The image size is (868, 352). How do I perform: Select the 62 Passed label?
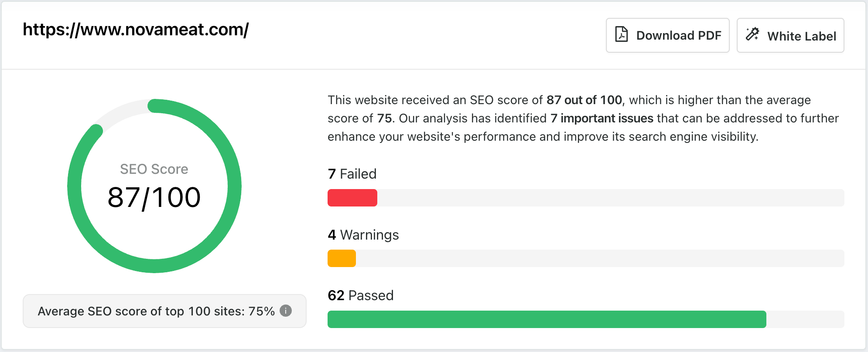pos(361,295)
